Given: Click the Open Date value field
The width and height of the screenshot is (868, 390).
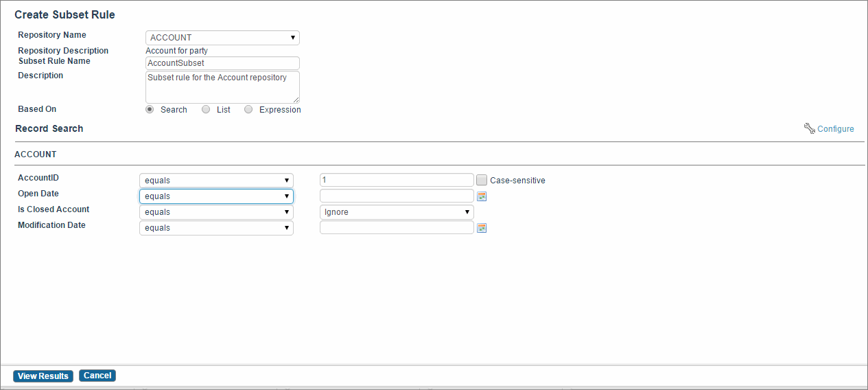Looking at the screenshot, I should tap(397, 196).
